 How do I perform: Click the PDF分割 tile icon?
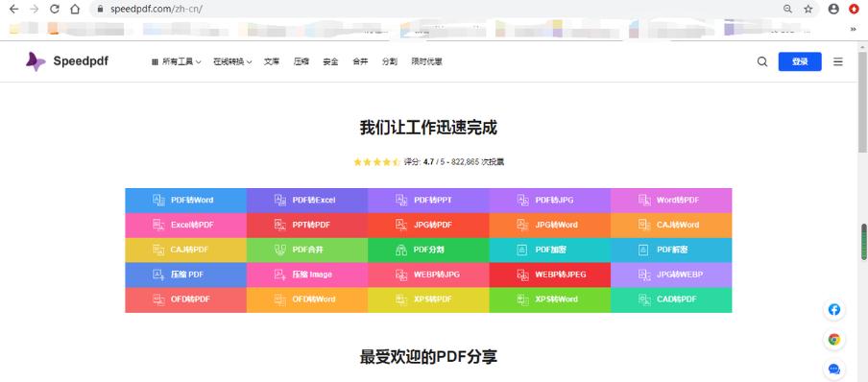[x=401, y=250]
